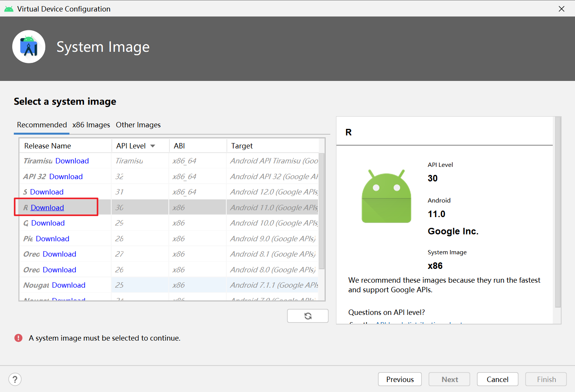Open the help question mark icon

point(15,379)
